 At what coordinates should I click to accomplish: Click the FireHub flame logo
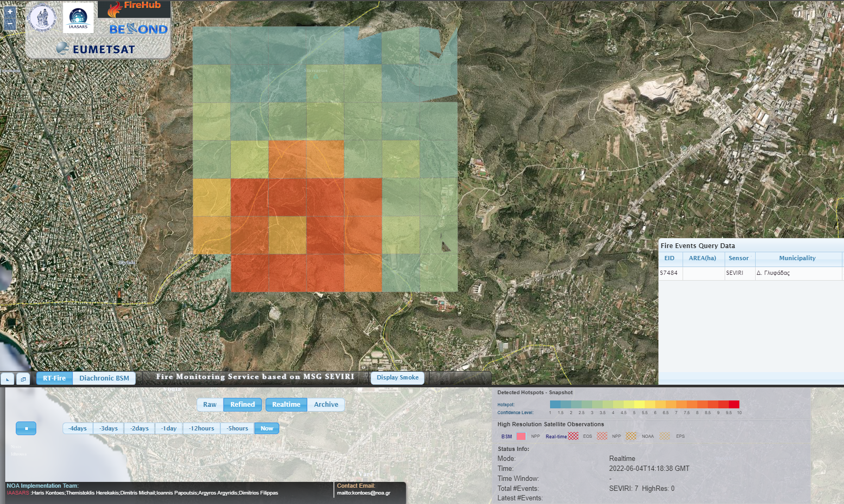click(134, 9)
